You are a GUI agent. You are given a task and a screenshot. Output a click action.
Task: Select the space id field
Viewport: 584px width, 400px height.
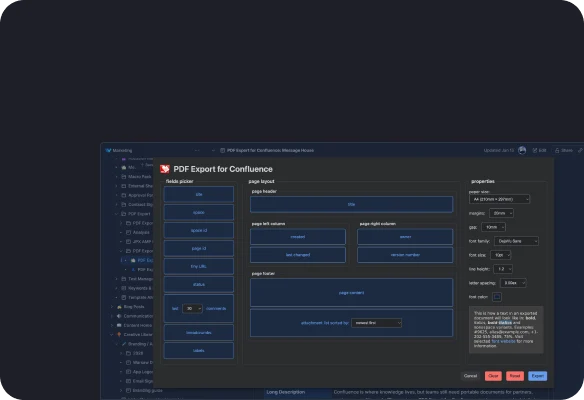[x=199, y=231]
